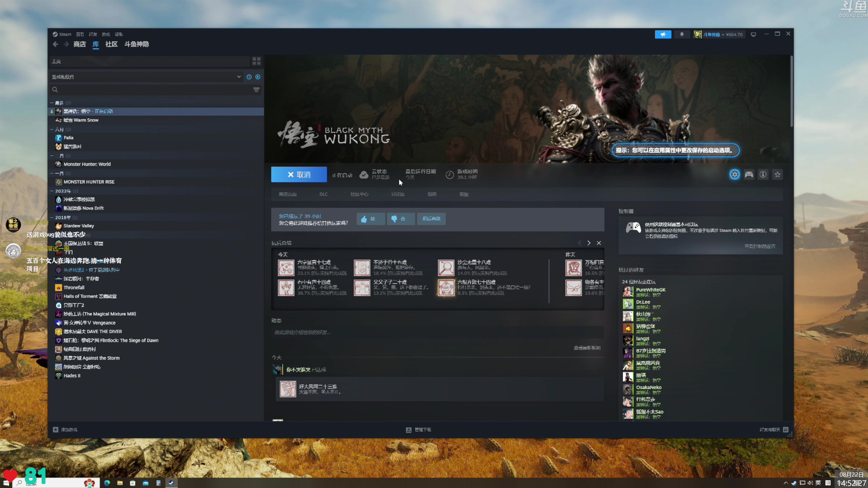Select Hades II in the library
Image resolution: width=868 pixels, height=488 pixels.
[x=156, y=375]
